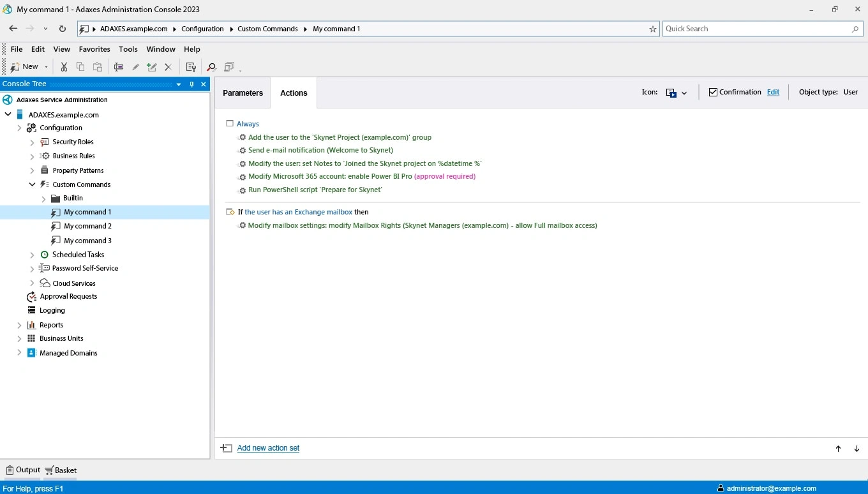Open search using the magnifier toolbar icon
868x494 pixels.
coord(211,66)
